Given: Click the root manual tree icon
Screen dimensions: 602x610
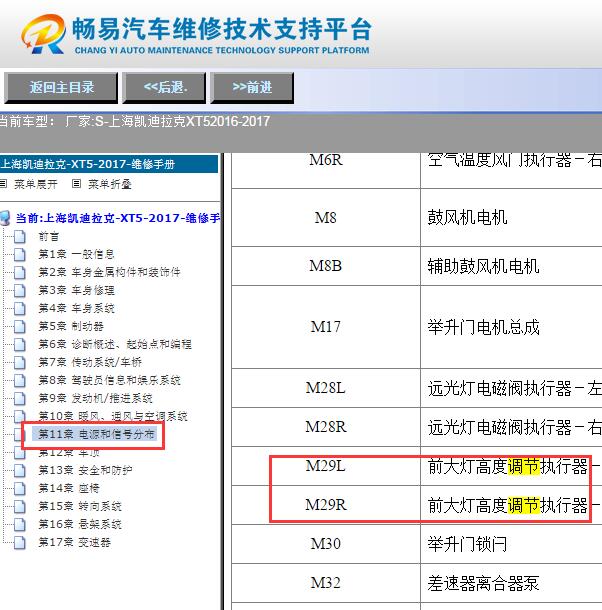Looking at the screenshot, I should pyautogui.click(x=5, y=218).
